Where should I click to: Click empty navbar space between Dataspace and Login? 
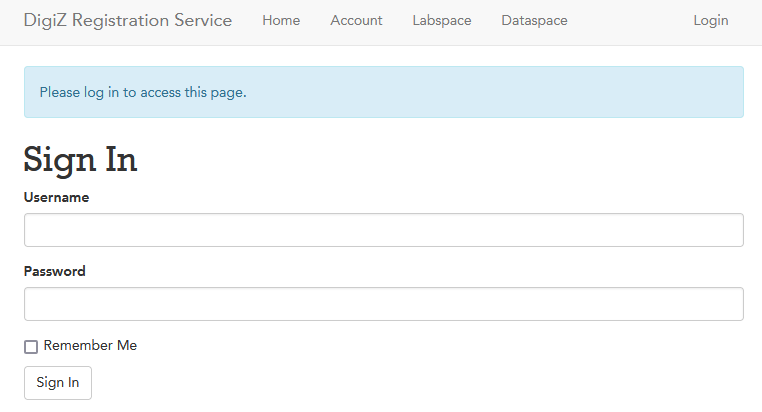pyautogui.click(x=630, y=21)
